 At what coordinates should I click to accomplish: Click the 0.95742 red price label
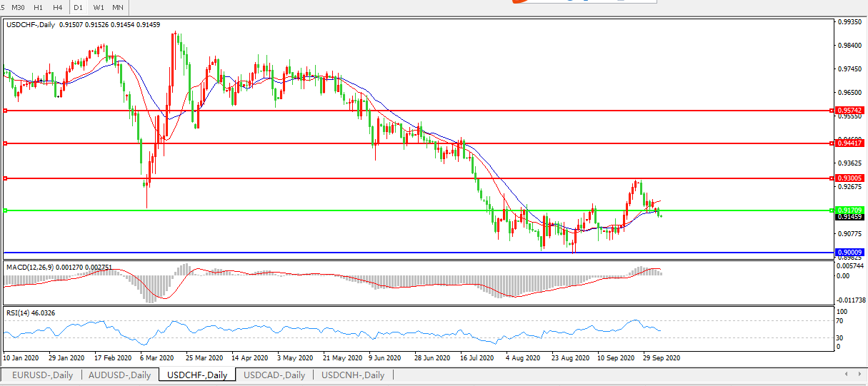pos(849,111)
